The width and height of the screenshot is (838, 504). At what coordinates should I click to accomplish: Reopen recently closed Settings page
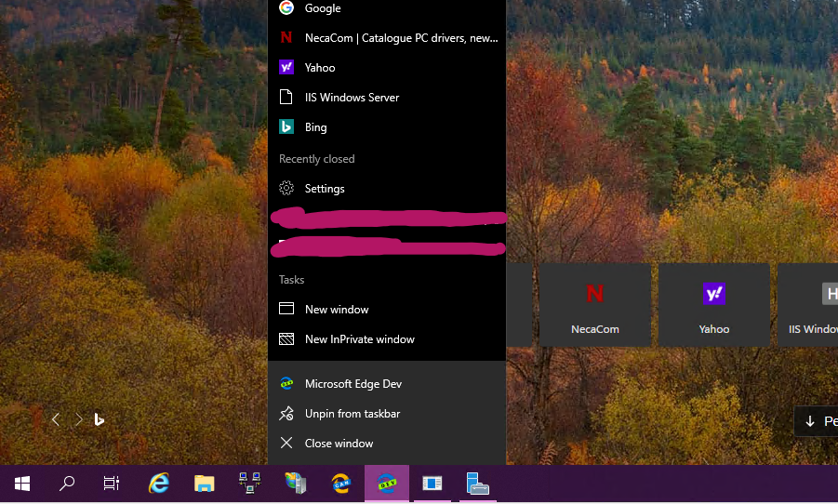387,189
